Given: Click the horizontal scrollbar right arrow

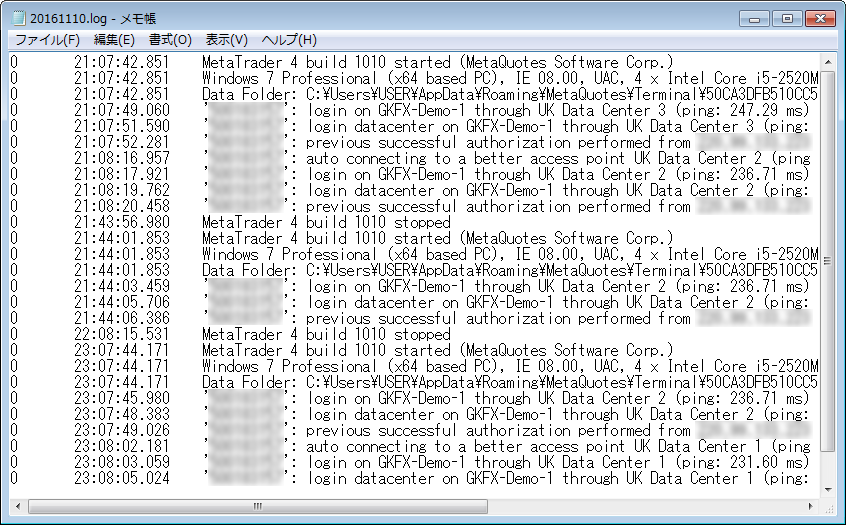Looking at the screenshot, I should pyautogui.click(x=811, y=506).
